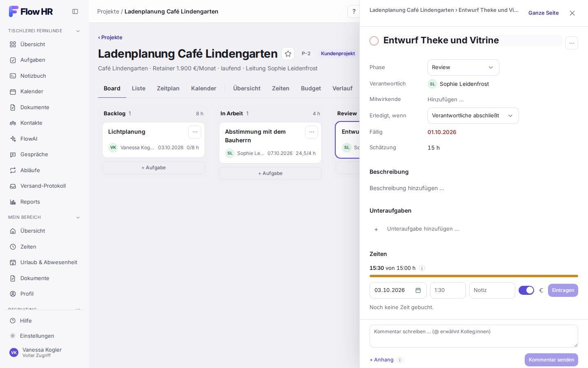588x368 pixels.
Task: Switch to the project Kalender tab
Action: click(204, 88)
